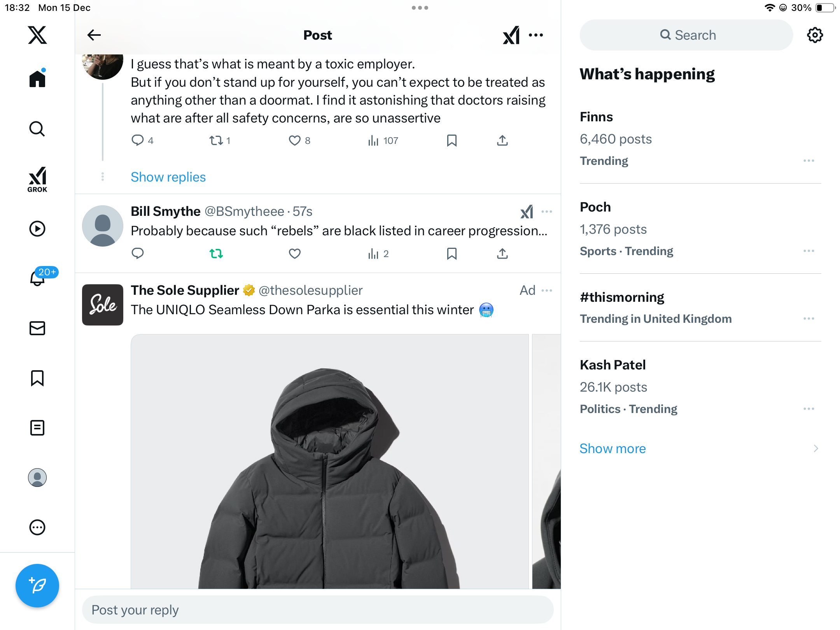Click the Show replies link

168,177
